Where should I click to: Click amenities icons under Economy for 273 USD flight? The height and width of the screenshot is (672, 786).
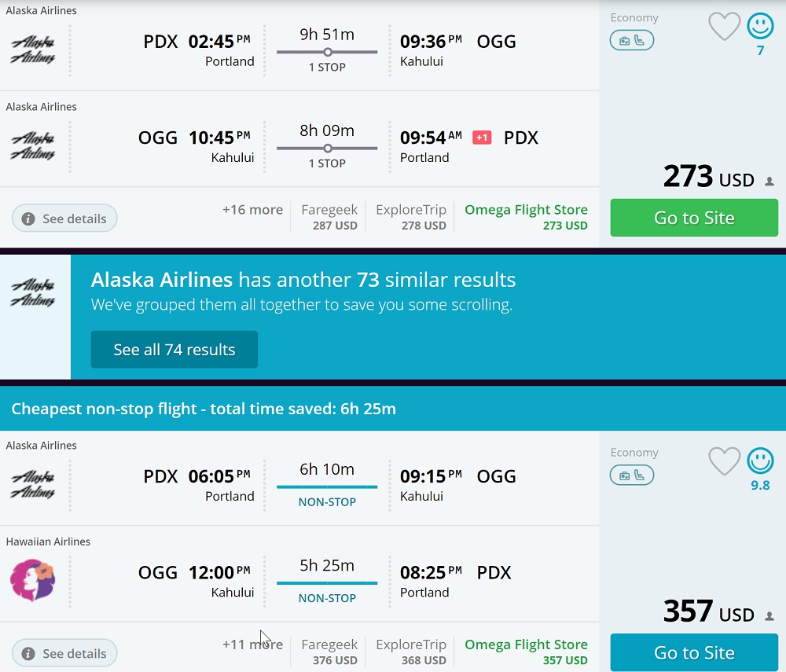click(631, 40)
